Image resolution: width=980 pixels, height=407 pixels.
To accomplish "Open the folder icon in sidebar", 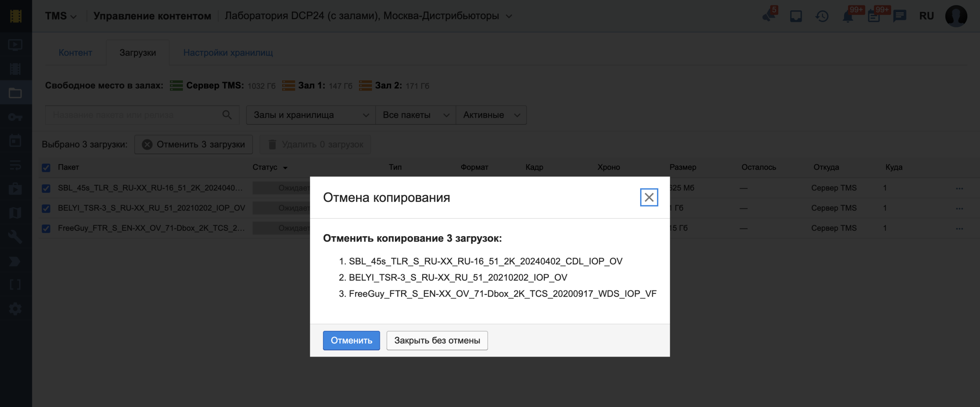I will 15,93.
